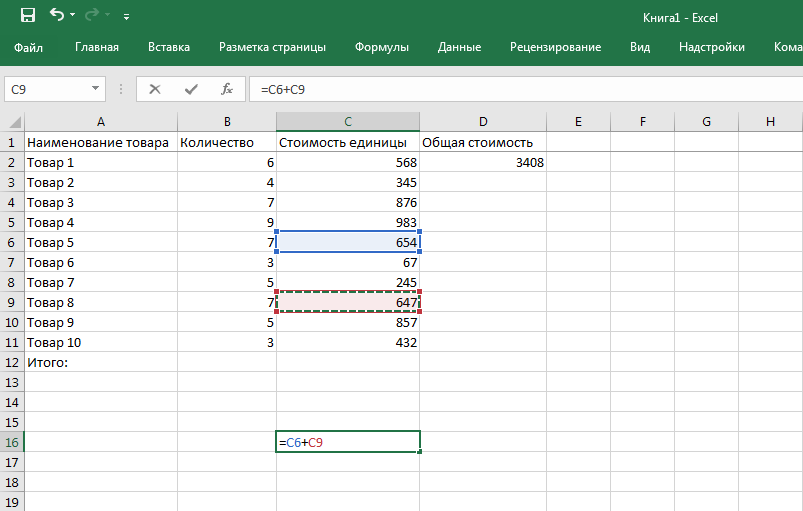This screenshot has width=803, height=511.
Task: Open the Файл tab
Action: (x=29, y=47)
